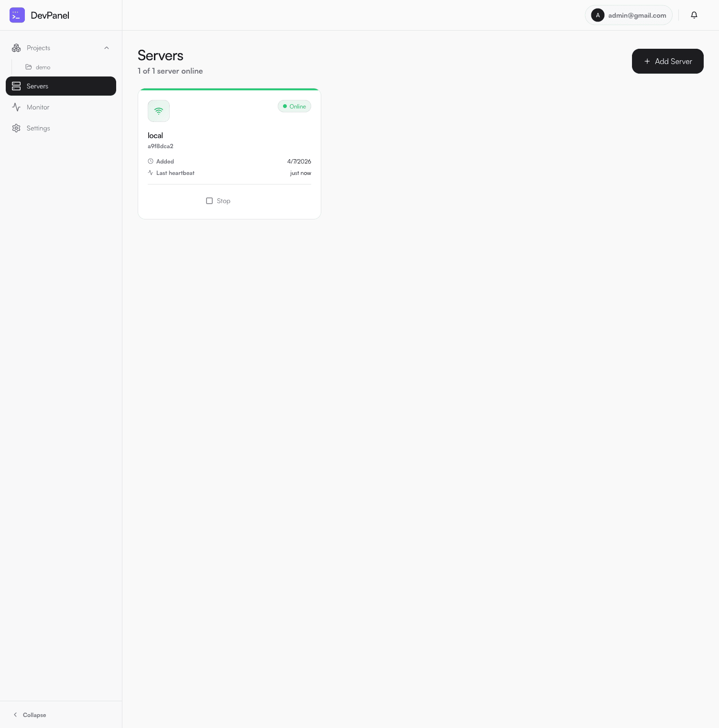Click the Projects icon in the sidebar
Viewport: 719px width, 728px height.
tap(16, 48)
